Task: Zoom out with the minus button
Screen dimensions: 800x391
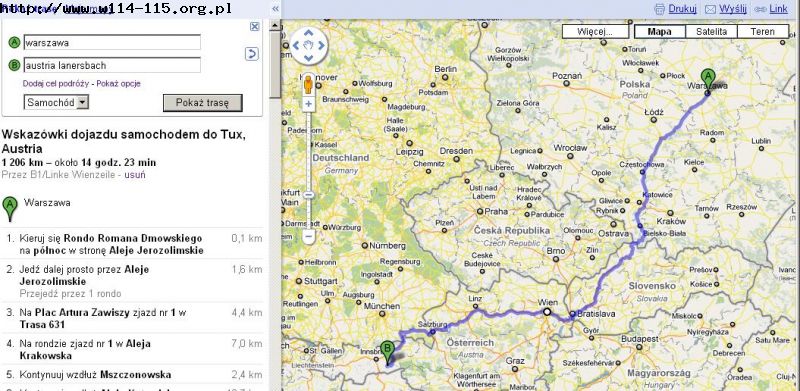Action: (308, 237)
